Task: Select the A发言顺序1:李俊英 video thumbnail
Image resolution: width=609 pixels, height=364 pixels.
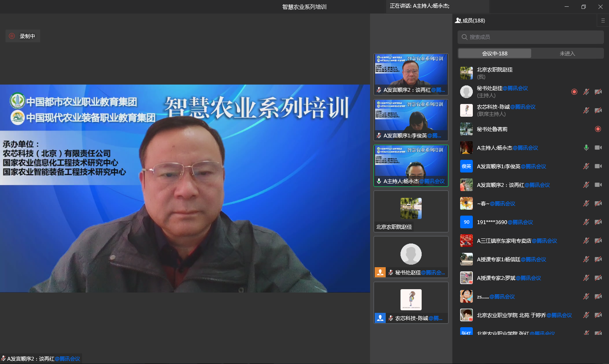Action: 411,120
